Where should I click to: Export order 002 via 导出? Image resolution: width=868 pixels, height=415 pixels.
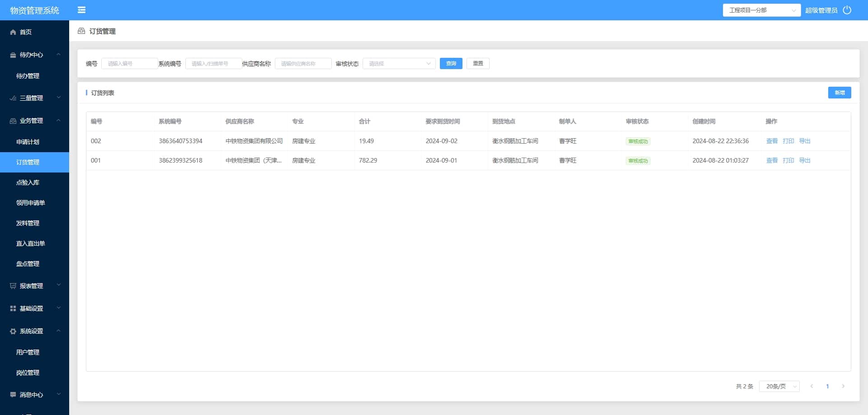804,141
